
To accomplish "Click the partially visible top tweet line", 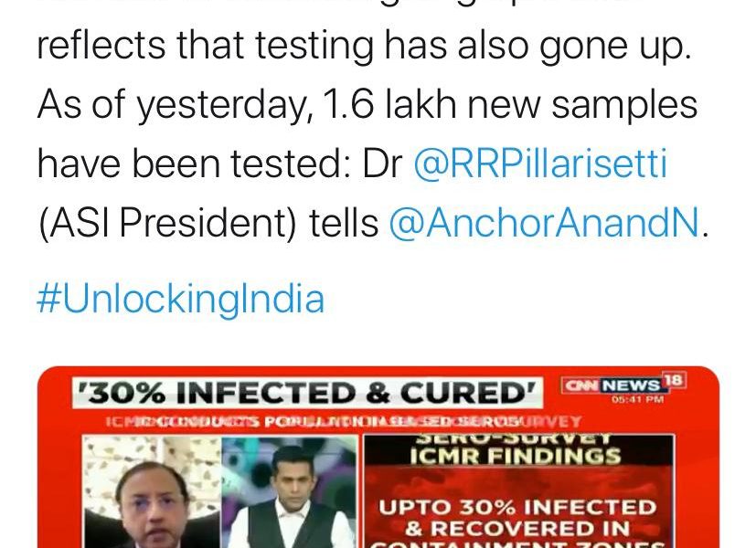I will coord(365,4).
